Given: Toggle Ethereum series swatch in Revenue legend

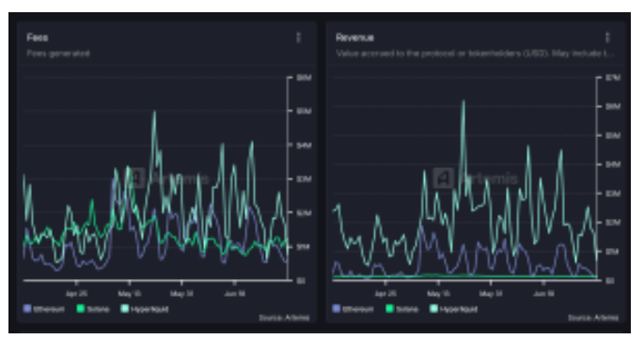Looking at the screenshot, I should (337, 309).
